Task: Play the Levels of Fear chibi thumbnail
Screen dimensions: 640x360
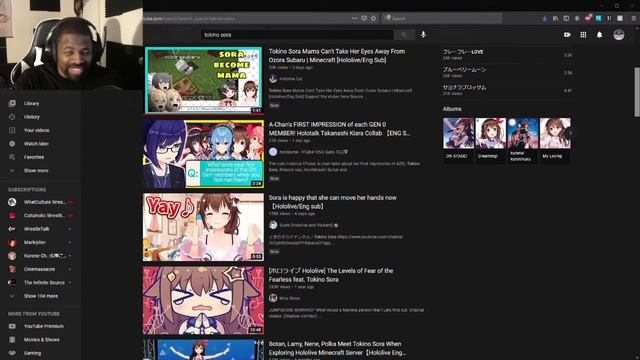Action: 204,300
